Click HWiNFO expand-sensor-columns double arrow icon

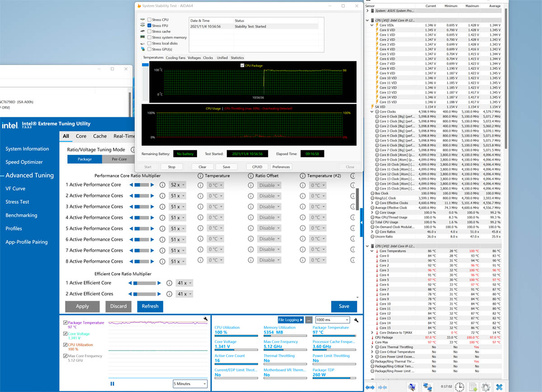(x=370, y=387)
